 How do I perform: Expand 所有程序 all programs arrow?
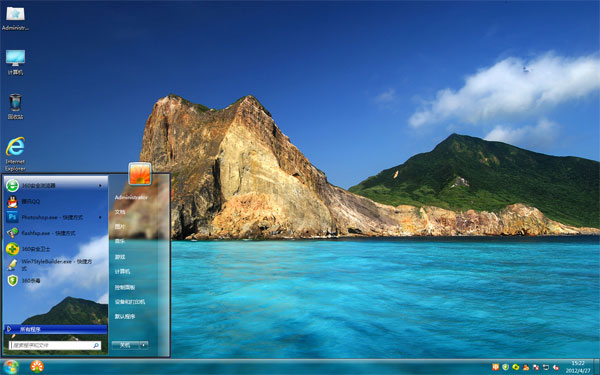click(x=9, y=329)
